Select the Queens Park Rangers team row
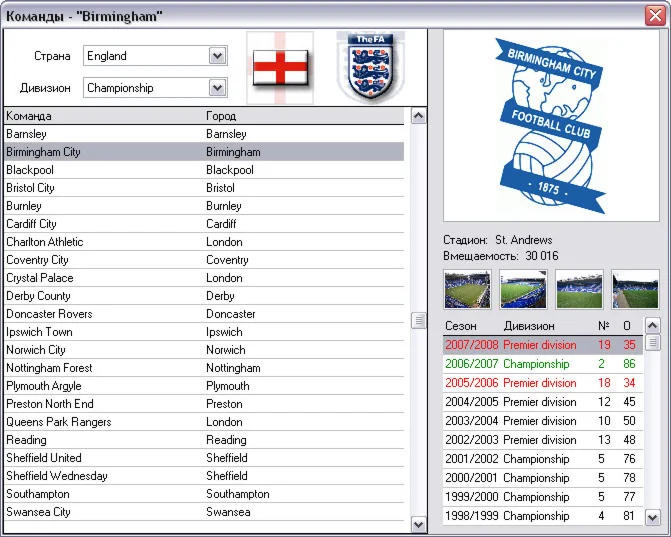This screenshot has width=671, height=537. point(204,421)
